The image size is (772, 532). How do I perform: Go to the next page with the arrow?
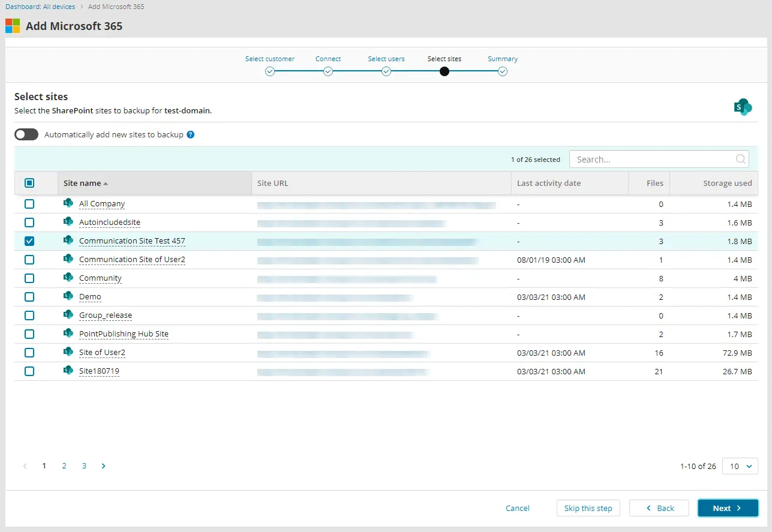pyautogui.click(x=103, y=466)
